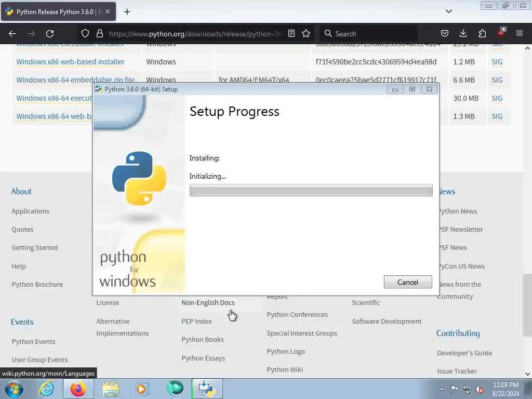Image resolution: width=532 pixels, height=399 pixels.
Task: Switch to Firefox in the taskbar
Action: [78, 389]
